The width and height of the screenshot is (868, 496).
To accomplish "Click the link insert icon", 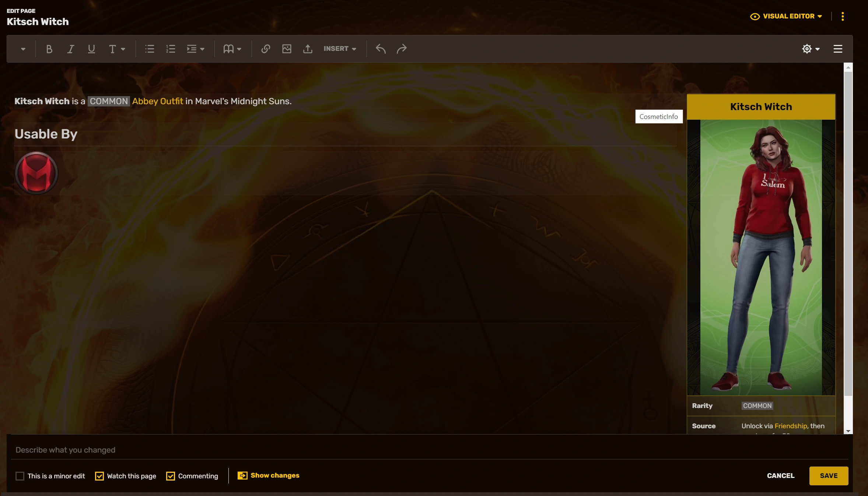I will pos(266,49).
